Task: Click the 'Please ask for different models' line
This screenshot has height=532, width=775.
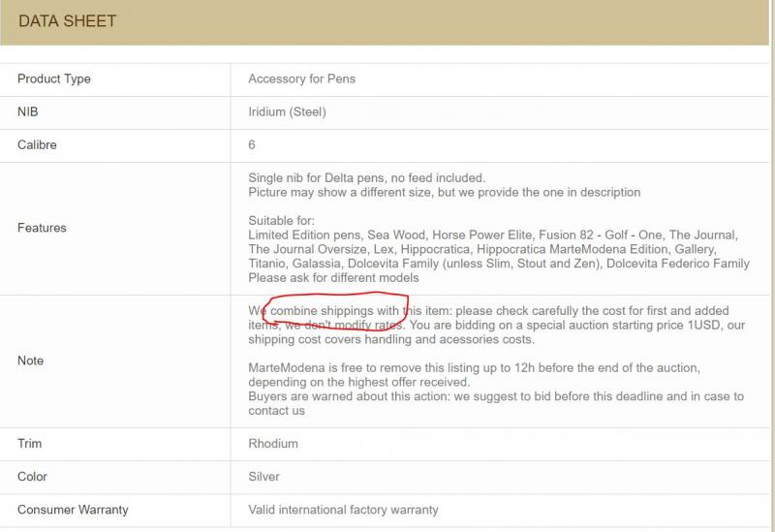Action: (333, 277)
